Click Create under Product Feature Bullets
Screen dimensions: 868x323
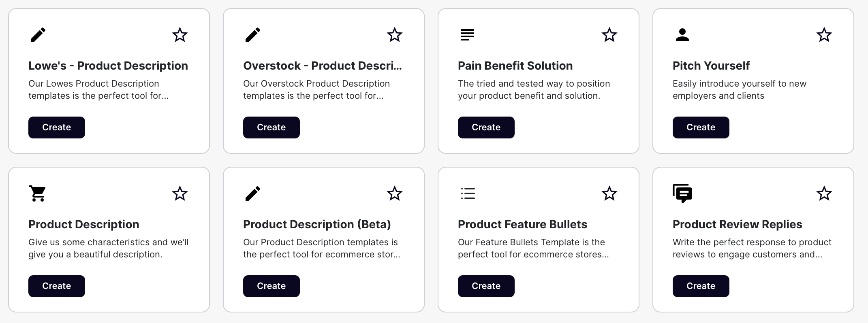point(486,286)
